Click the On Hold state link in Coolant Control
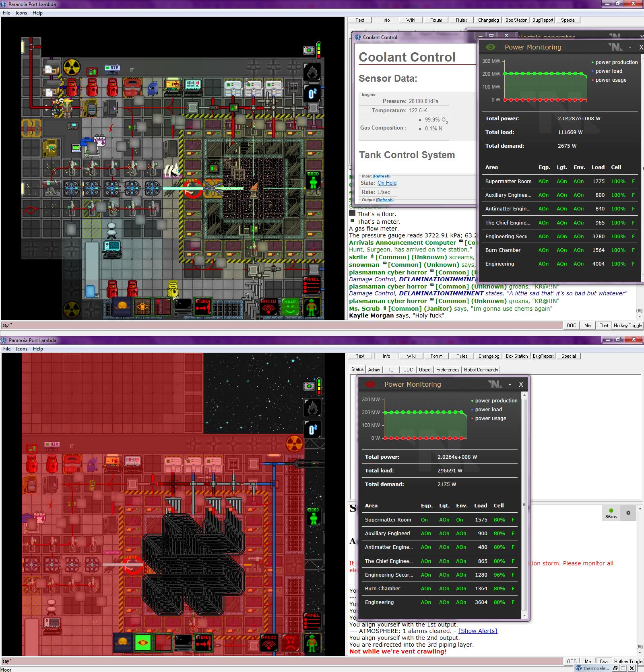Image resolution: width=644 pixels, height=672 pixels. click(x=387, y=183)
